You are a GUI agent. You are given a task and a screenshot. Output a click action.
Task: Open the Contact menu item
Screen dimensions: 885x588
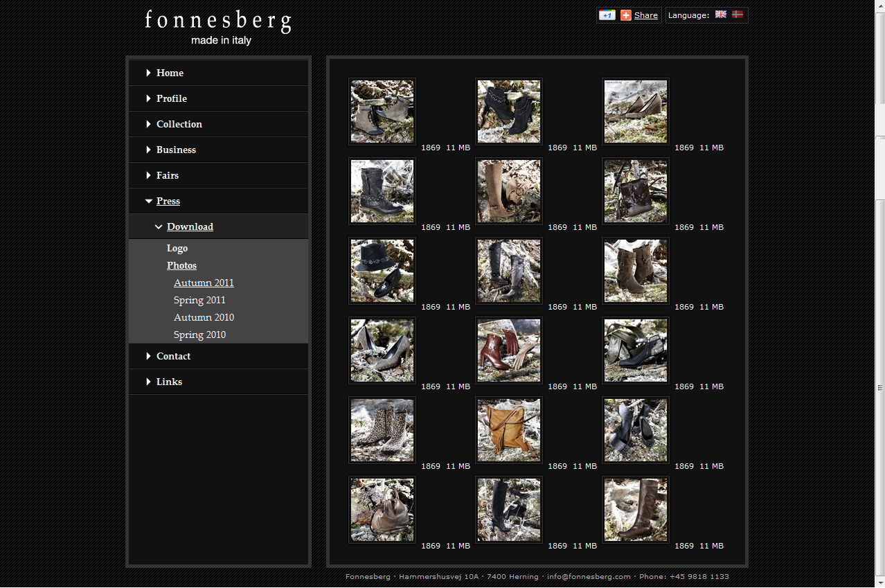tap(173, 356)
